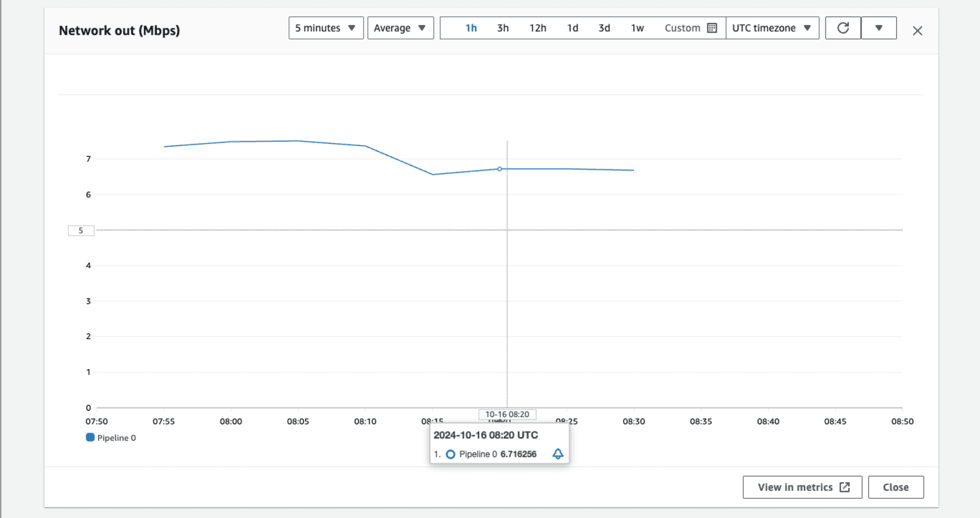This screenshot has width=980, height=518.
Task: Click the Network out (Mbps) title
Action: pos(120,30)
